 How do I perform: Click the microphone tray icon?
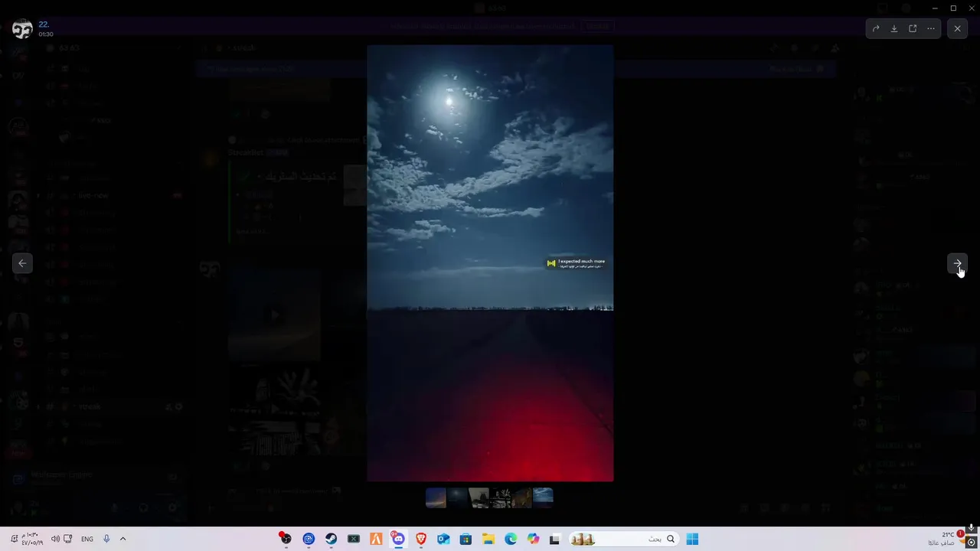tap(106, 539)
